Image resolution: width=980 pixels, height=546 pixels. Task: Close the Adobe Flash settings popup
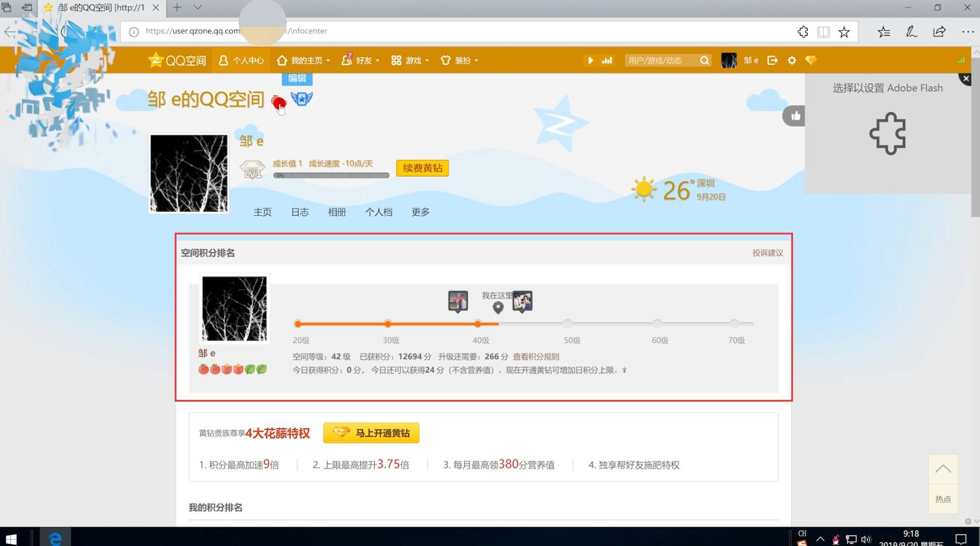point(965,78)
